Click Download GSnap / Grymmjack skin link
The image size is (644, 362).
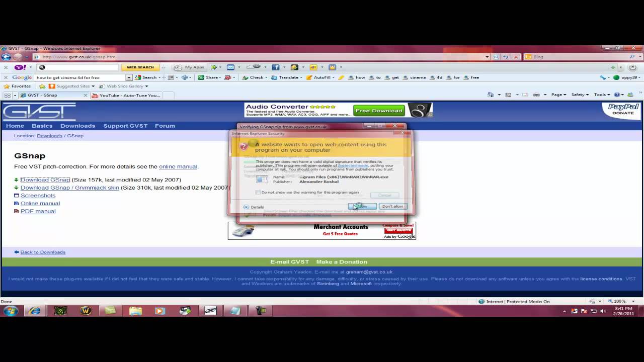tap(69, 188)
